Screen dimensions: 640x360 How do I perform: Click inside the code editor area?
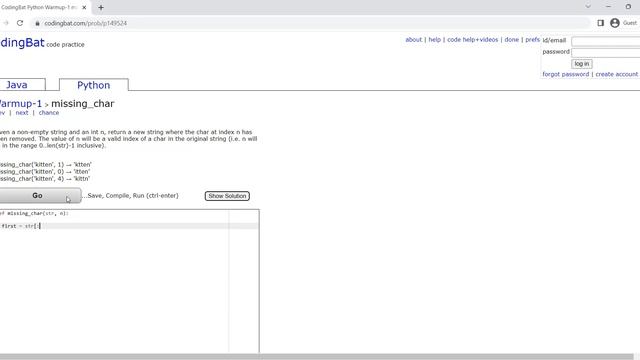pyautogui.click(x=129, y=281)
